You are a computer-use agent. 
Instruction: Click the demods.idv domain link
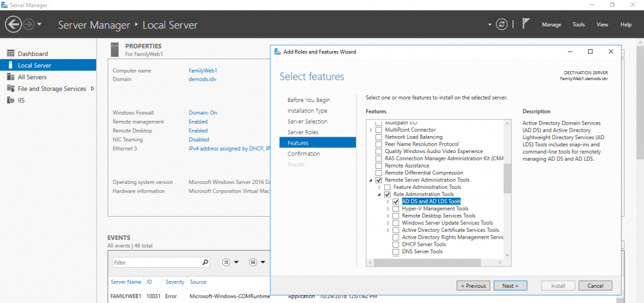202,79
